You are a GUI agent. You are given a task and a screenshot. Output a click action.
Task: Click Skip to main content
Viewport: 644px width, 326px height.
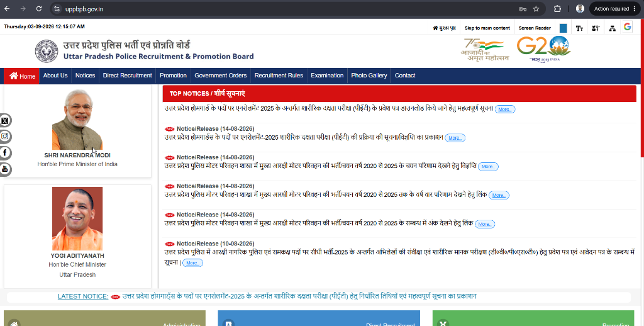pyautogui.click(x=487, y=28)
